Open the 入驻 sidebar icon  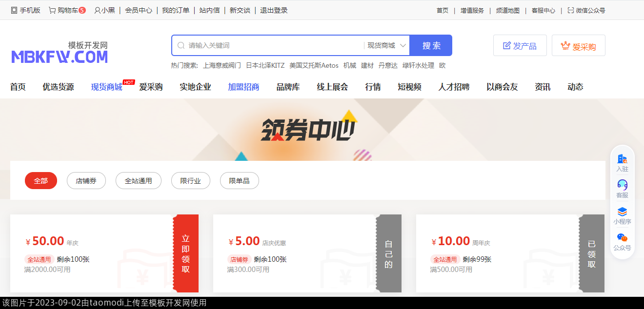(x=622, y=159)
